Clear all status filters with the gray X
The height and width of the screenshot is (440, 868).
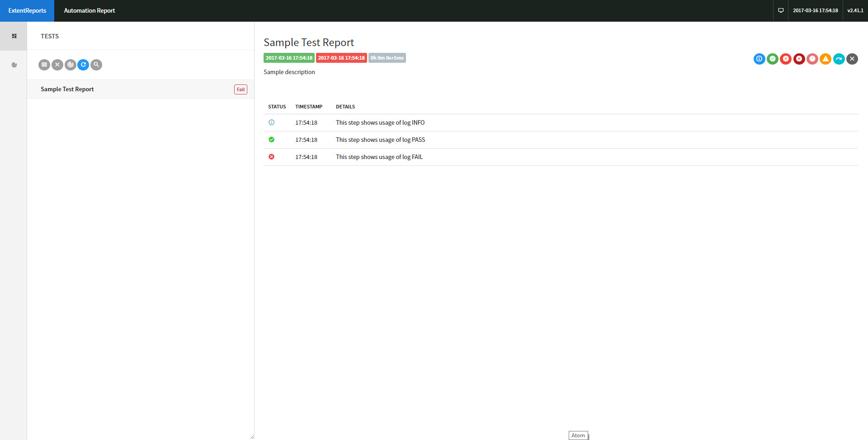(x=852, y=59)
